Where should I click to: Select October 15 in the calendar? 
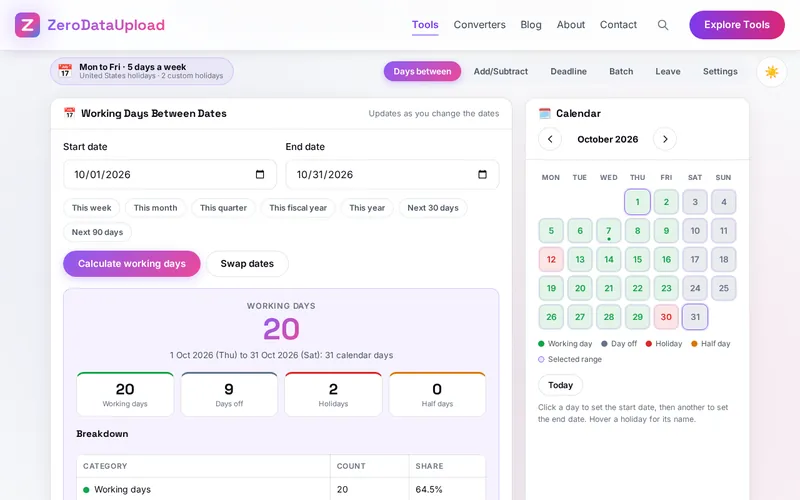click(x=637, y=260)
